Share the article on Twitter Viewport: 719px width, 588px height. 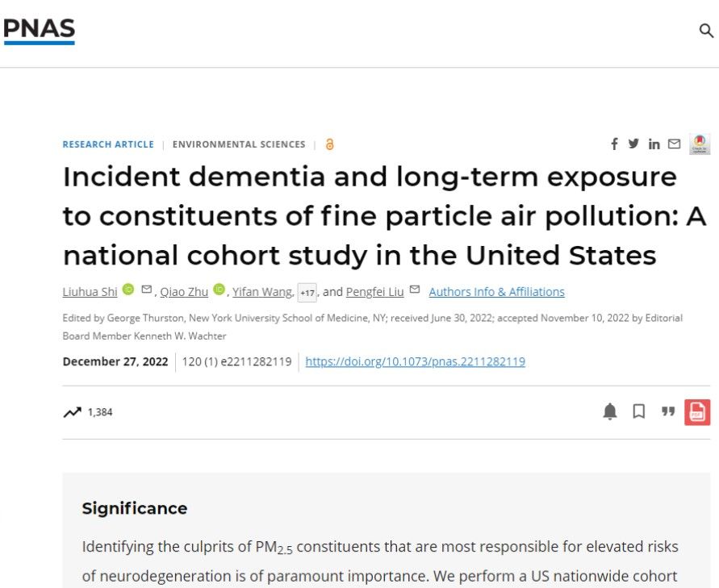(633, 144)
